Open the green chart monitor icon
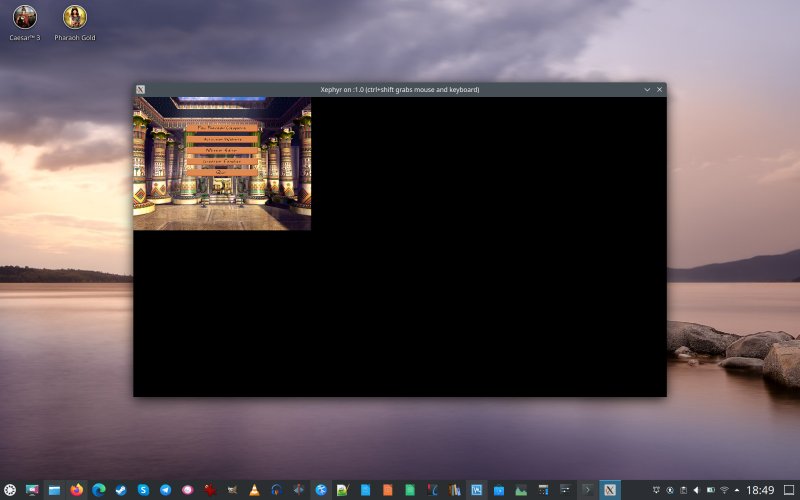The height and width of the screenshot is (500, 800). click(x=521, y=490)
